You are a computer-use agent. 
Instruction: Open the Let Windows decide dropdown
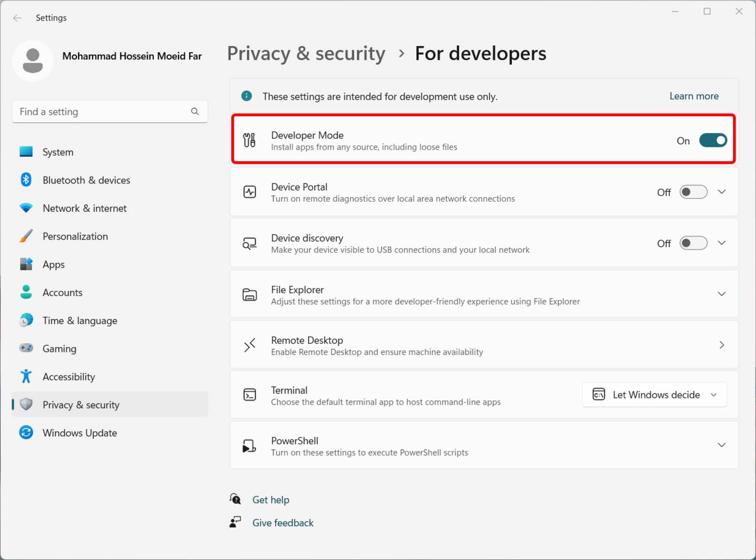coord(654,394)
